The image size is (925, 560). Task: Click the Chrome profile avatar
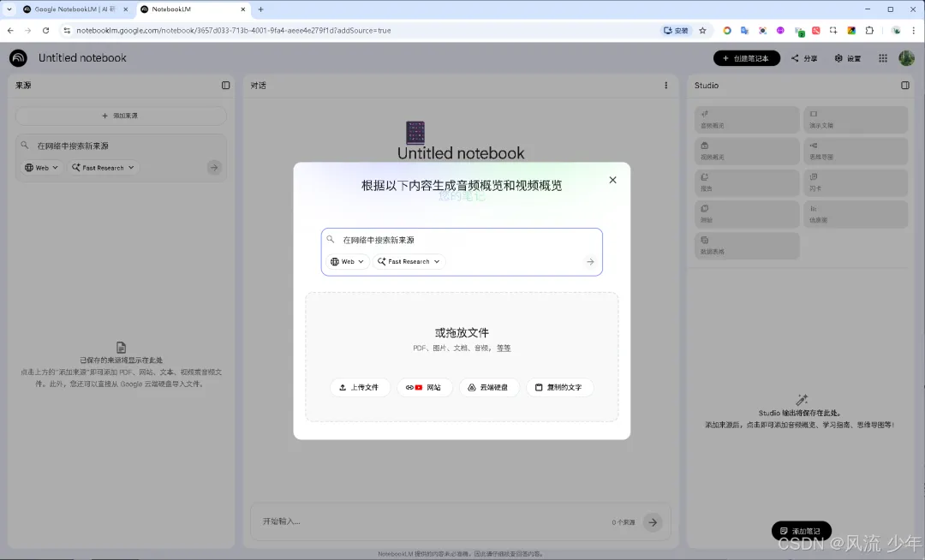896,31
